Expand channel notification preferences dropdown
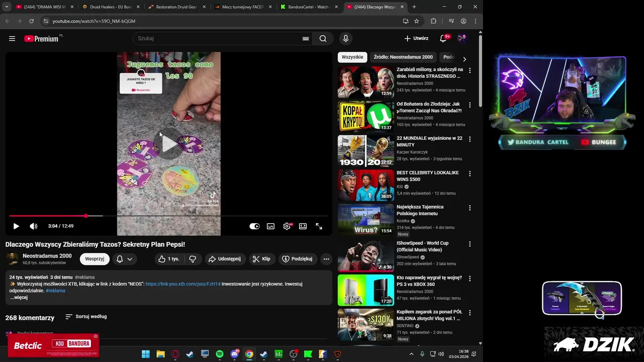644x362 pixels. pyautogui.click(x=124, y=259)
